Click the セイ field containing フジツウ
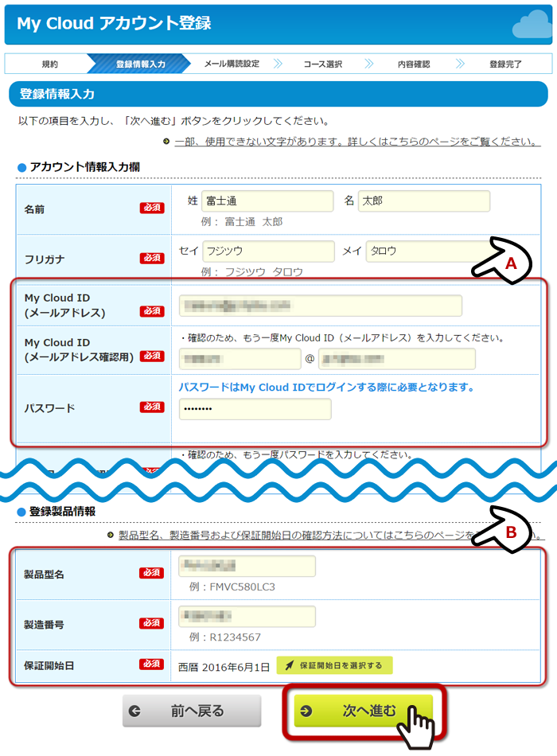 point(269,251)
